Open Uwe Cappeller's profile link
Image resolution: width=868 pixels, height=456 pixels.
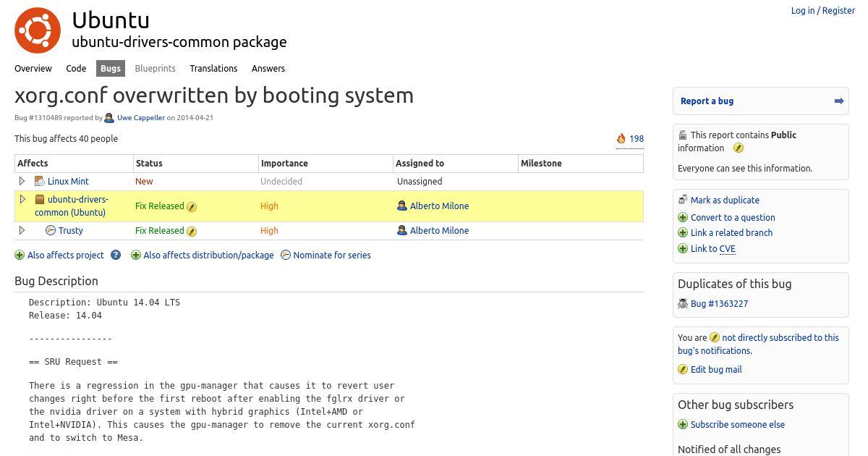tap(141, 118)
